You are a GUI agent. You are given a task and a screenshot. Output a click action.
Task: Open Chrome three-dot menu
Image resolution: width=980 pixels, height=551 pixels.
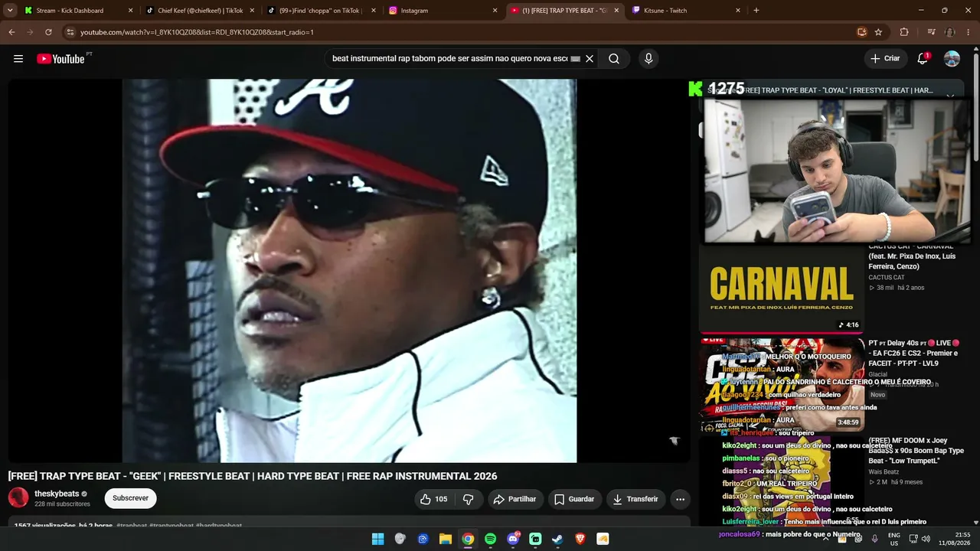969,32
